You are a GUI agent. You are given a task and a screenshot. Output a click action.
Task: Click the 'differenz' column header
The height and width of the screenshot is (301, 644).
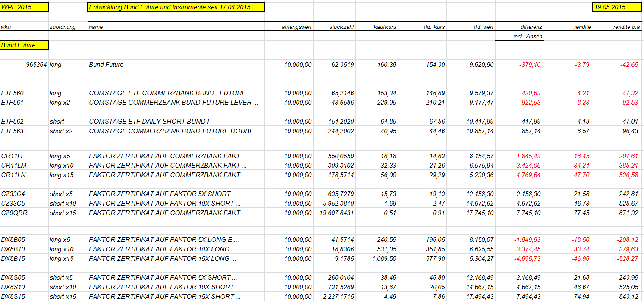tap(531, 27)
